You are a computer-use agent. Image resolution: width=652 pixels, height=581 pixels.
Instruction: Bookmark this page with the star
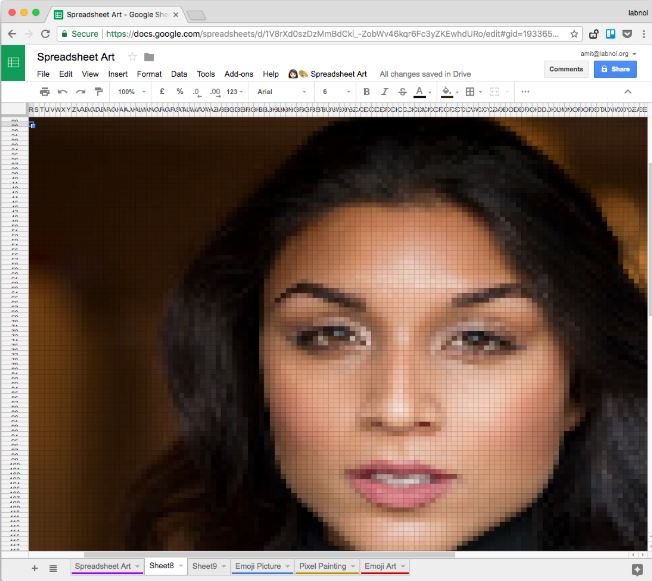click(574, 34)
